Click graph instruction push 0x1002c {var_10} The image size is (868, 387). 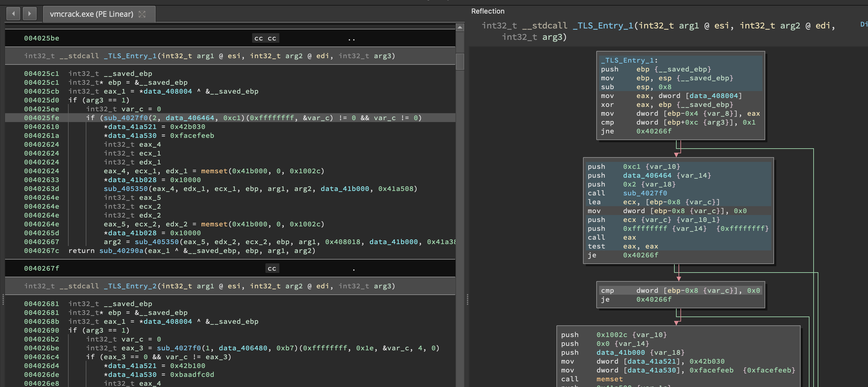point(614,335)
